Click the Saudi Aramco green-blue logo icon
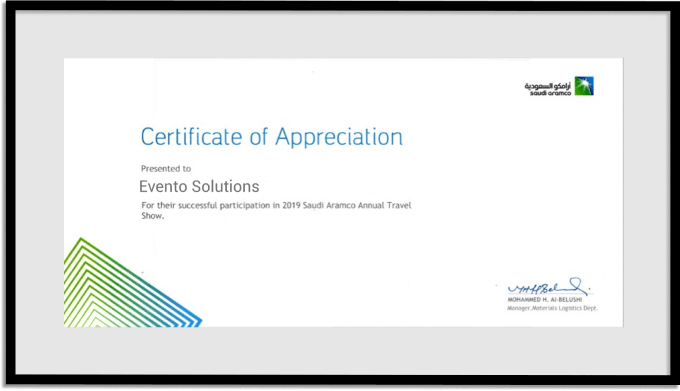The height and width of the screenshot is (391, 680). click(x=584, y=86)
